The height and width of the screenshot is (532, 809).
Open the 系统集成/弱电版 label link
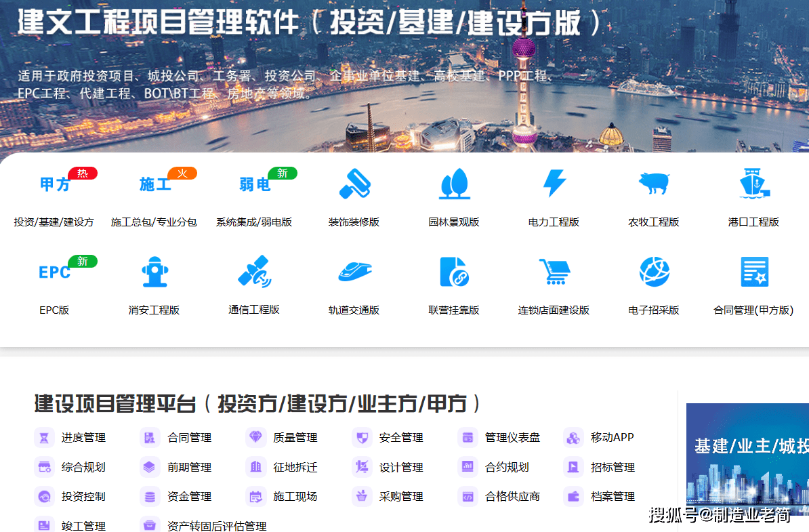point(254,222)
